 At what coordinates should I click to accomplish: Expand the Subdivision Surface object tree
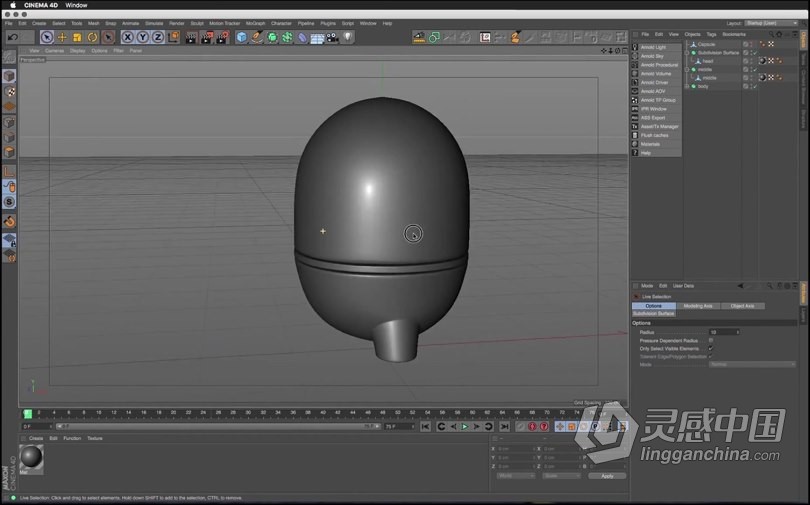coord(687,53)
